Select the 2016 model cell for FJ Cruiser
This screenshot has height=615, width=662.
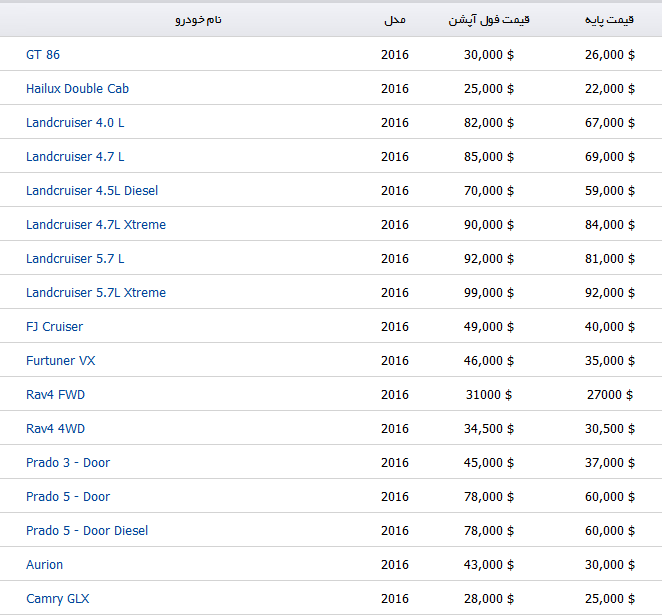[395, 326]
